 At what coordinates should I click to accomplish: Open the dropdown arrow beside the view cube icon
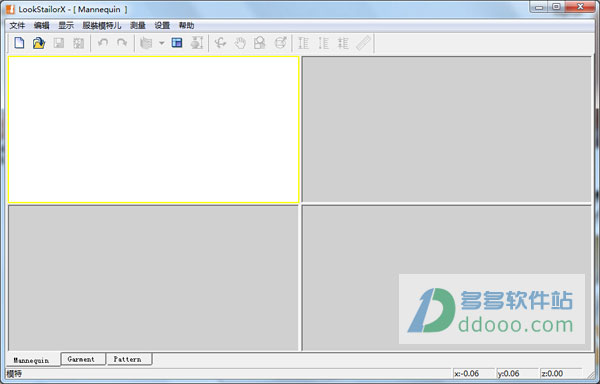162,43
